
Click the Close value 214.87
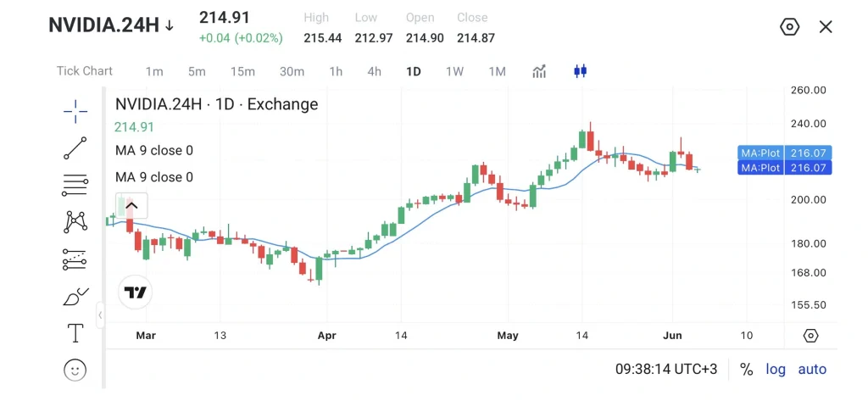coord(476,38)
